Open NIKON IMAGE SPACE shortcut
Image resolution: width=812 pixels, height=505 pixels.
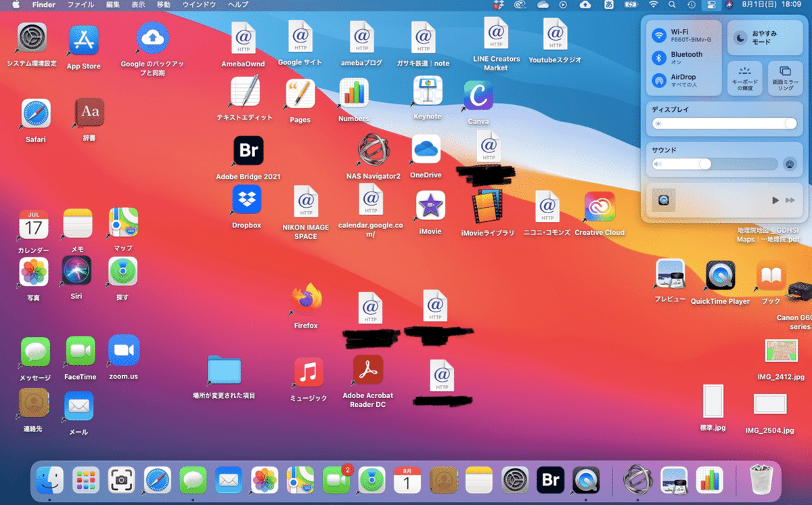tap(306, 202)
